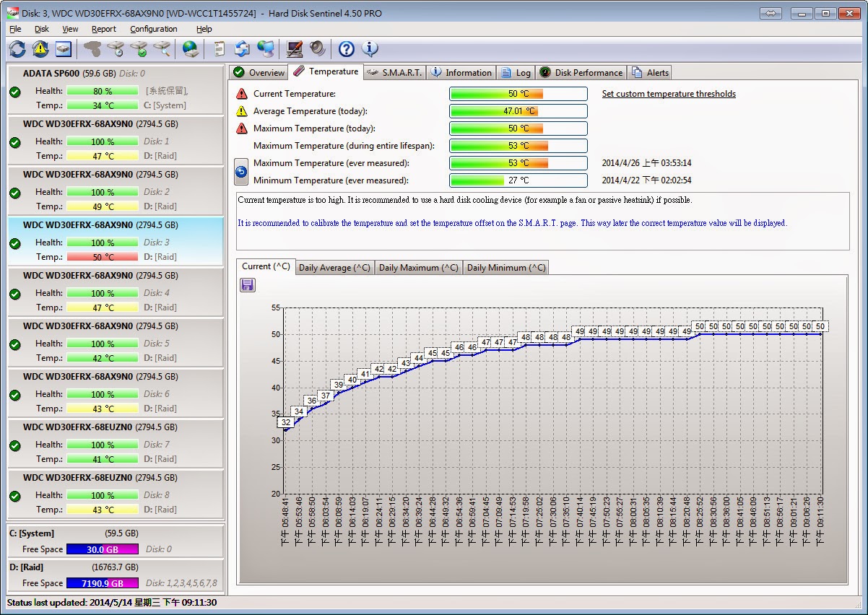
Task: Click the disk with green check toolbar icon
Action: tap(139, 49)
